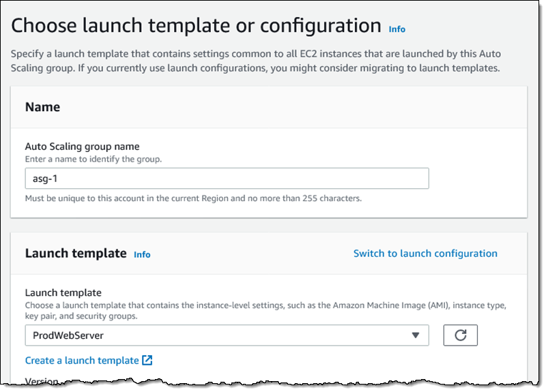The image size is (546, 392).
Task: Click the refresh launch templates icon button
Action: (460, 335)
